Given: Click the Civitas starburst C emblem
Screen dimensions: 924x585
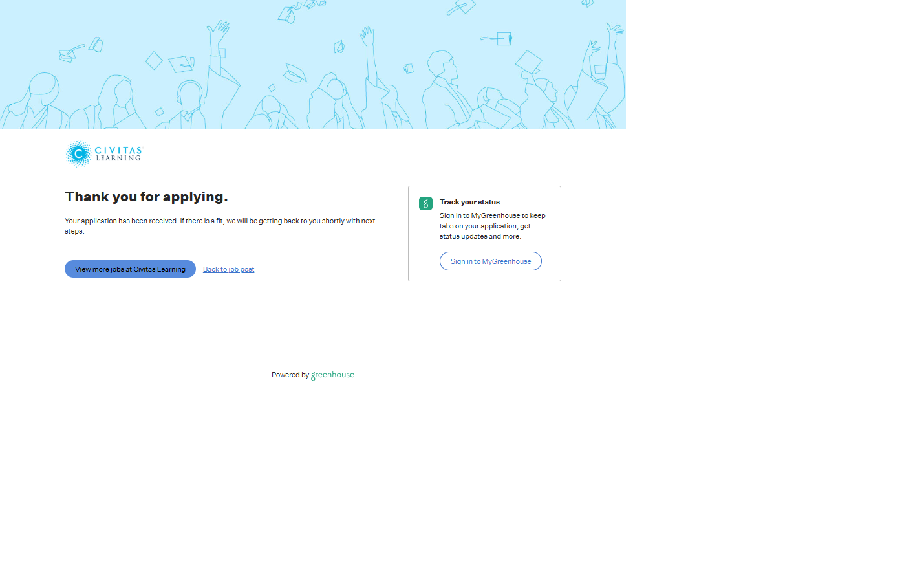Looking at the screenshot, I should tap(79, 153).
